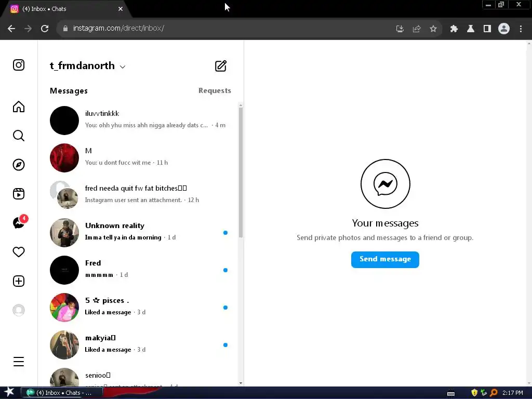
Task: Open Reels from the sidebar
Action: coord(19,194)
